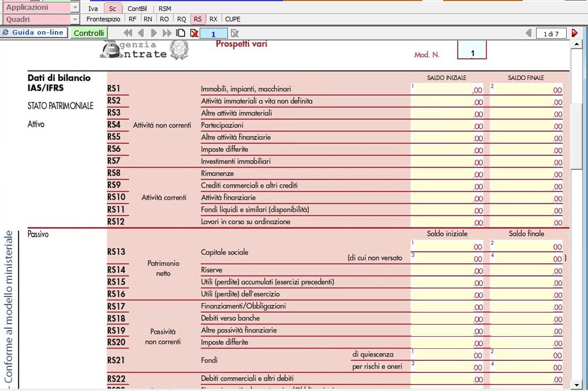588x391 pixels.
Task: Click the greyed-out delete icon after the module number
Action: click(x=235, y=33)
